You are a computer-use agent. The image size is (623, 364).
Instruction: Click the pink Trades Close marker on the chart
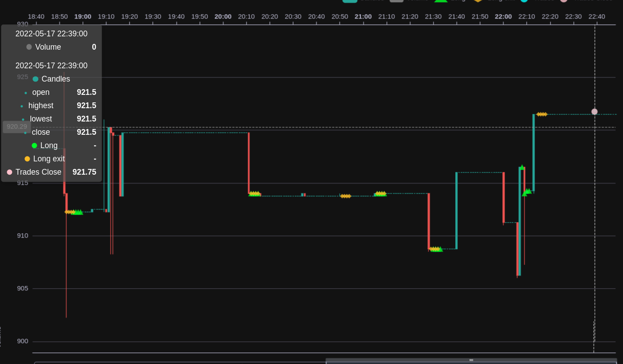(594, 111)
